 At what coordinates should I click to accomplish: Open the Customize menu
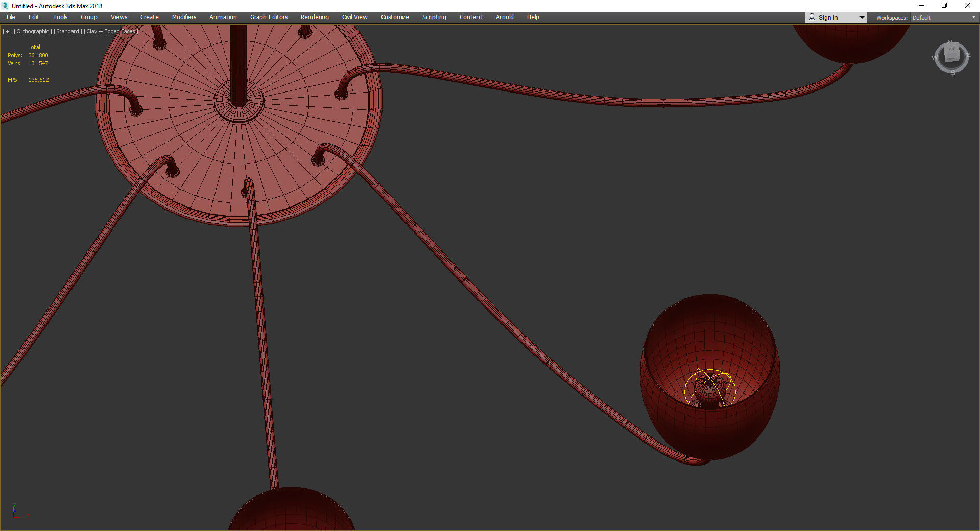395,17
